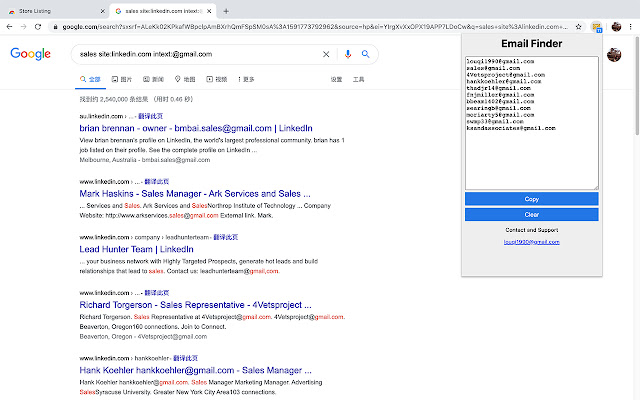Translate the brian brennan result page
The height and width of the screenshot is (400, 640).
tap(151, 116)
